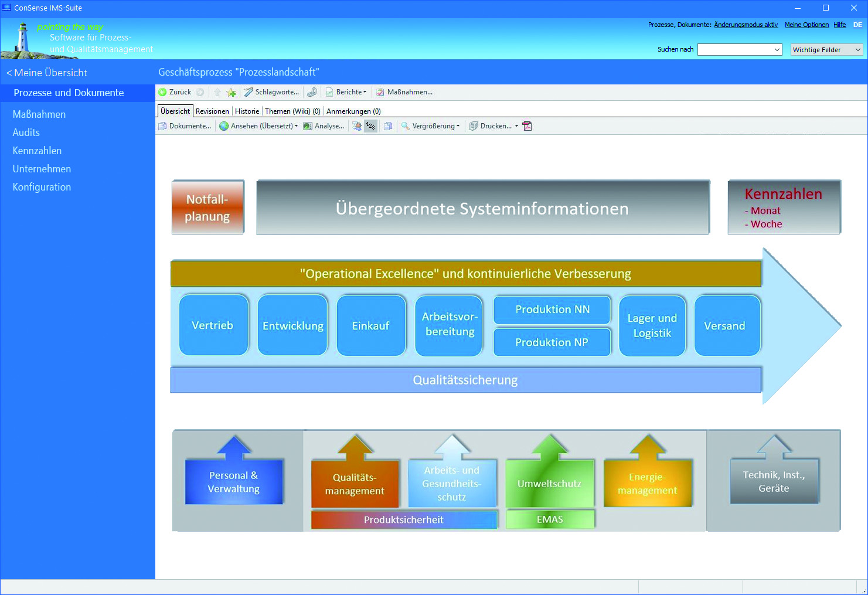Screen dimensions: 868x595
Task: Open the Analyse tool
Action: pos(324,126)
